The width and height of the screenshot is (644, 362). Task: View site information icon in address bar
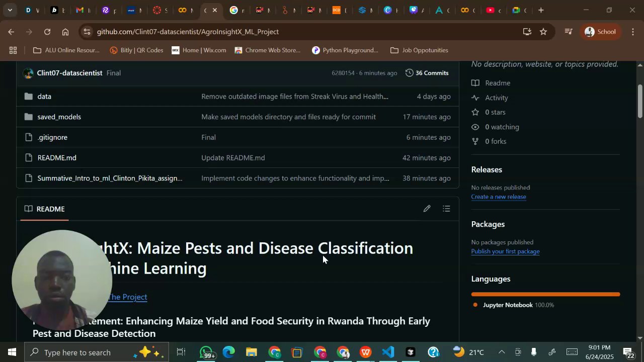pyautogui.click(x=87, y=32)
